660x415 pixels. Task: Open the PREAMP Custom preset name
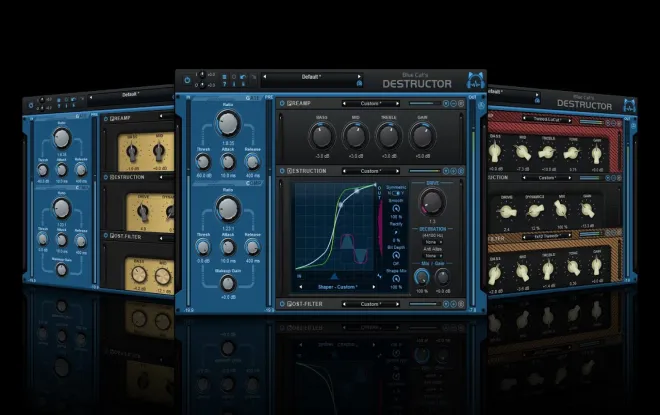coord(370,104)
